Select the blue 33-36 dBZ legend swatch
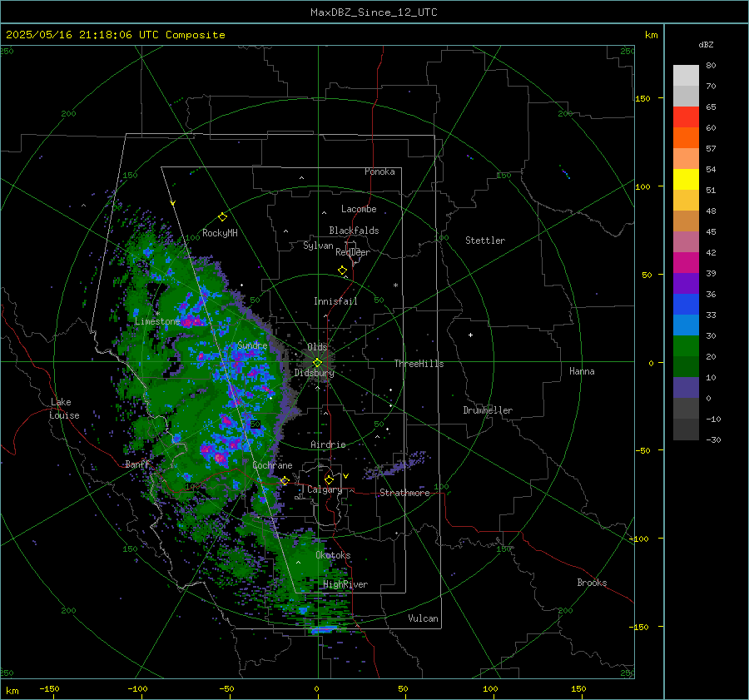749x700 pixels. [686, 305]
